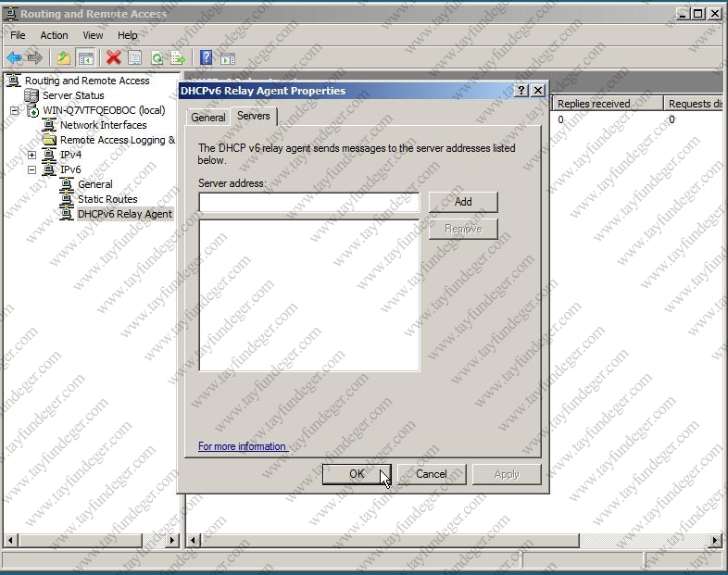This screenshot has width=728, height=575.
Task: Select WIN-Q7VTFQEOBOC (local) label
Action: [104, 110]
